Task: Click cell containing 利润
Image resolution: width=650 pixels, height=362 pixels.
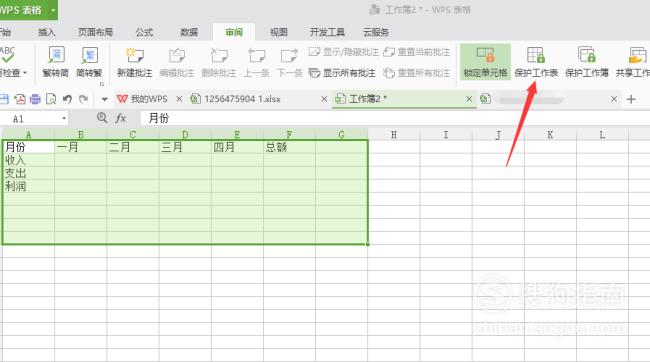Action: 28,186
